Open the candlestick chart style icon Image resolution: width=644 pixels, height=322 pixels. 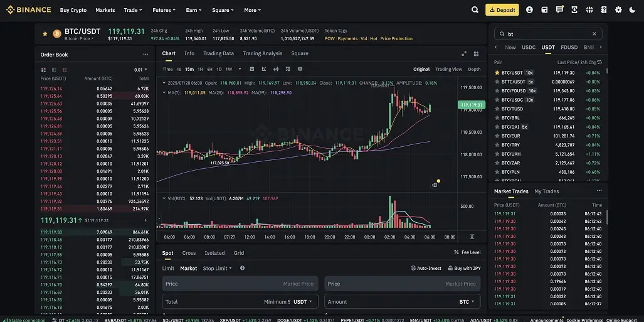tap(276, 69)
